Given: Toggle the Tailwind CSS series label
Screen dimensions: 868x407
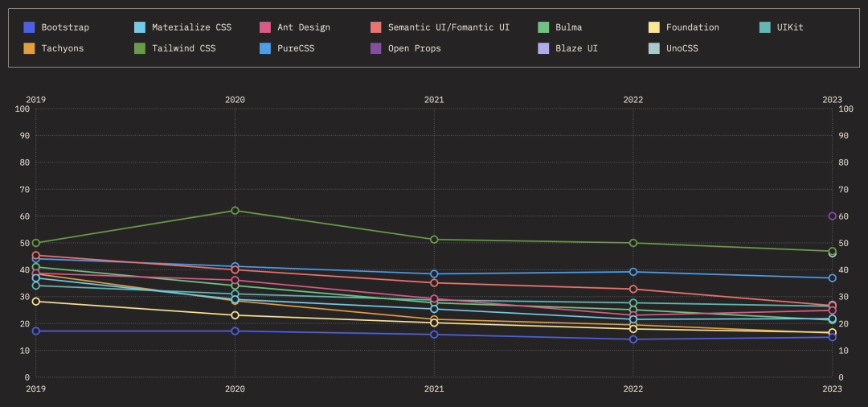Looking at the screenshot, I should pos(183,48).
